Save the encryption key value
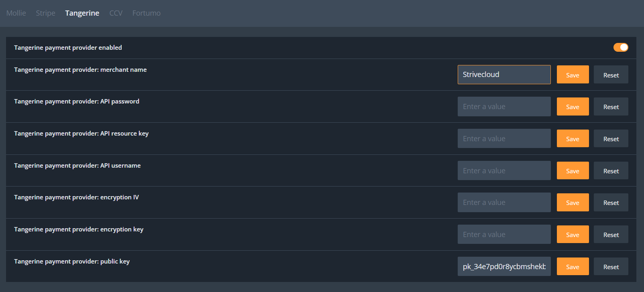Screen dimensions: 644x292 coord(573,235)
